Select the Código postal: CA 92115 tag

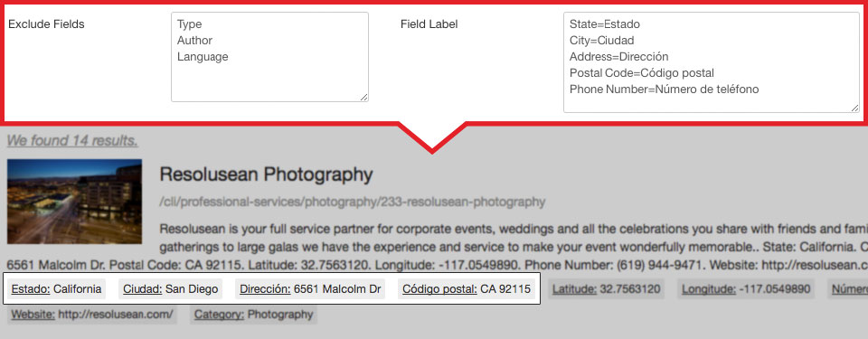(x=467, y=288)
